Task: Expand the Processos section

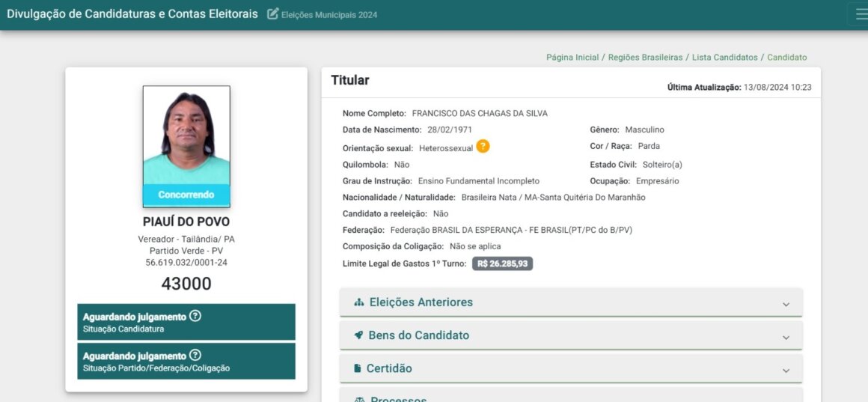Action: click(x=571, y=395)
